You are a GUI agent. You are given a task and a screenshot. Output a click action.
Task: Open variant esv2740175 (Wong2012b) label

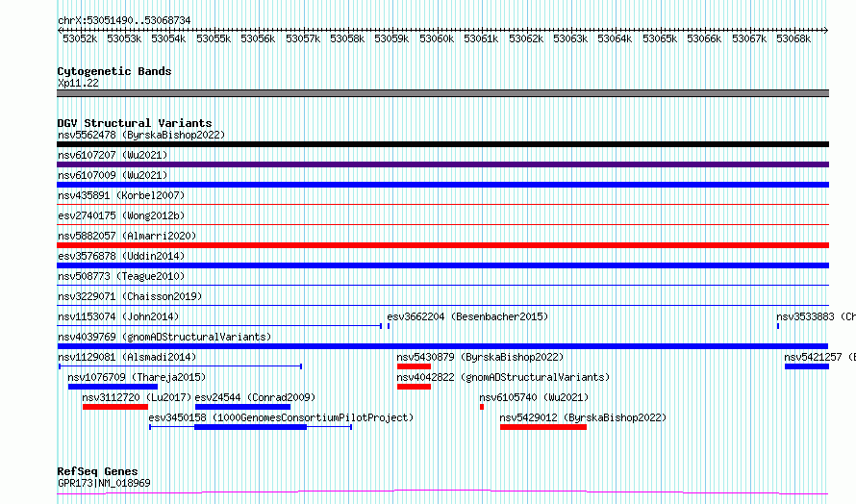[x=121, y=215]
